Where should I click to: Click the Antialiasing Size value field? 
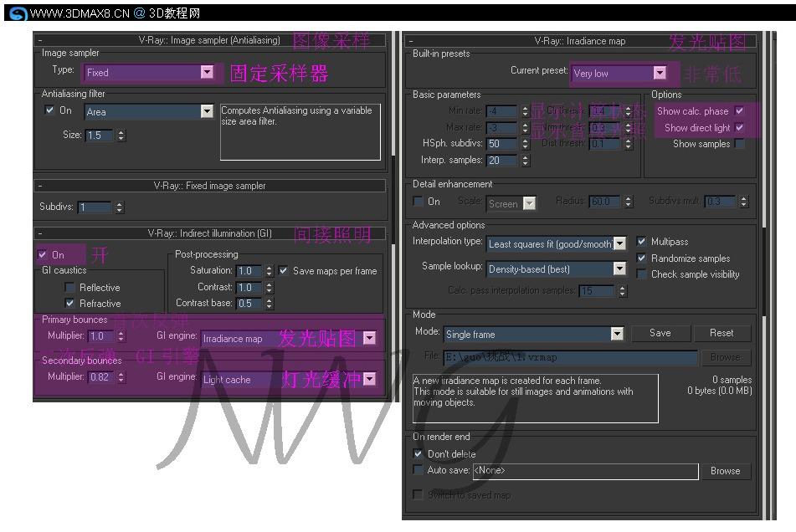coord(100,136)
